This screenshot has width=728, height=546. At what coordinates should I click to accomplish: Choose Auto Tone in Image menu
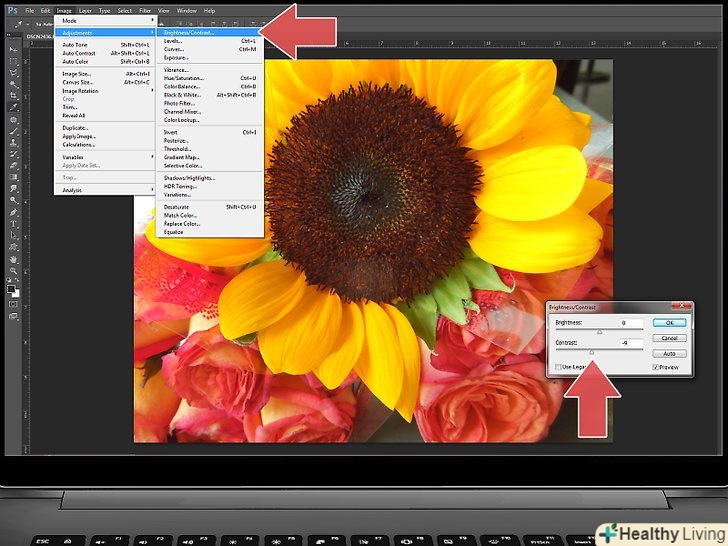[105, 45]
